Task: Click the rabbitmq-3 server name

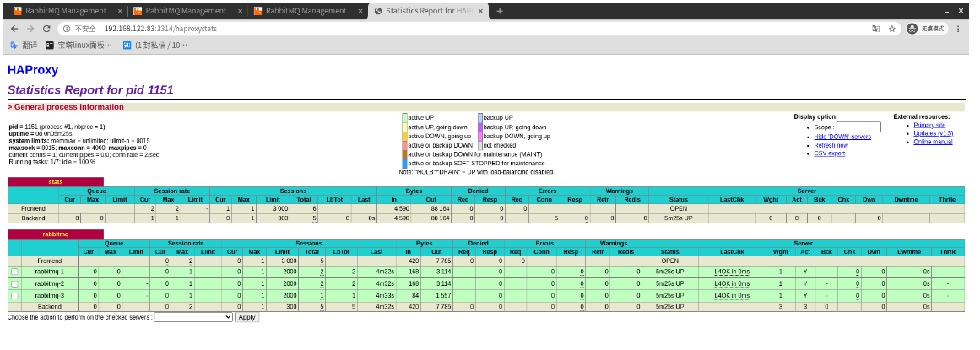Action: 49,296
